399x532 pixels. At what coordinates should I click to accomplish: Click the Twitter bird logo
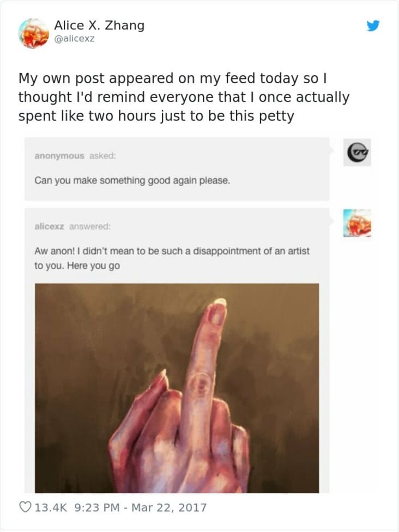coord(373,26)
